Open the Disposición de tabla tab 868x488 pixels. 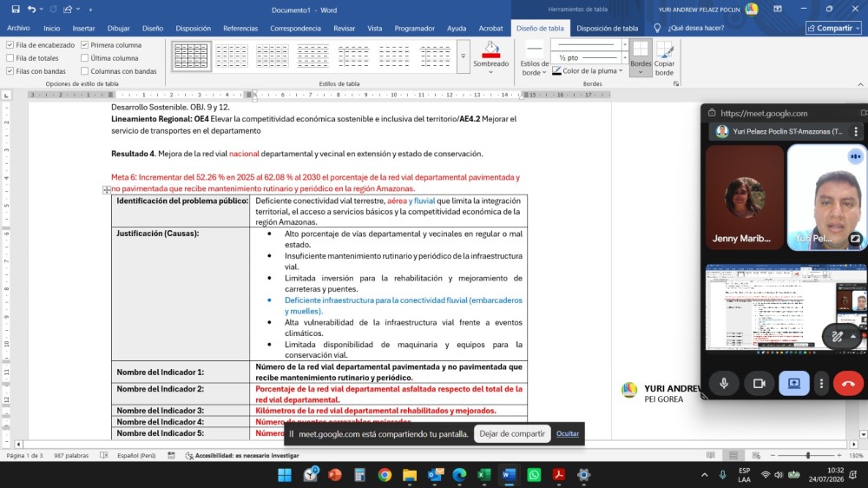pyautogui.click(x=608, y=28)
